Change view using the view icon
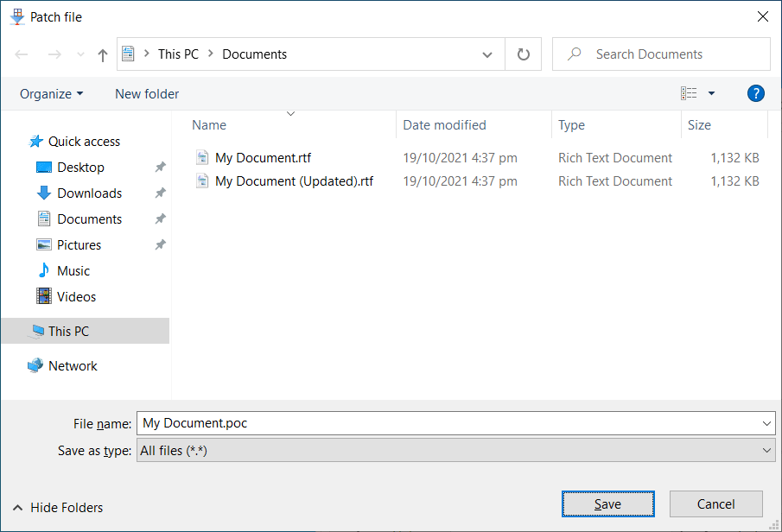Viewport: 782px width, 532px height. coord(689,93)
